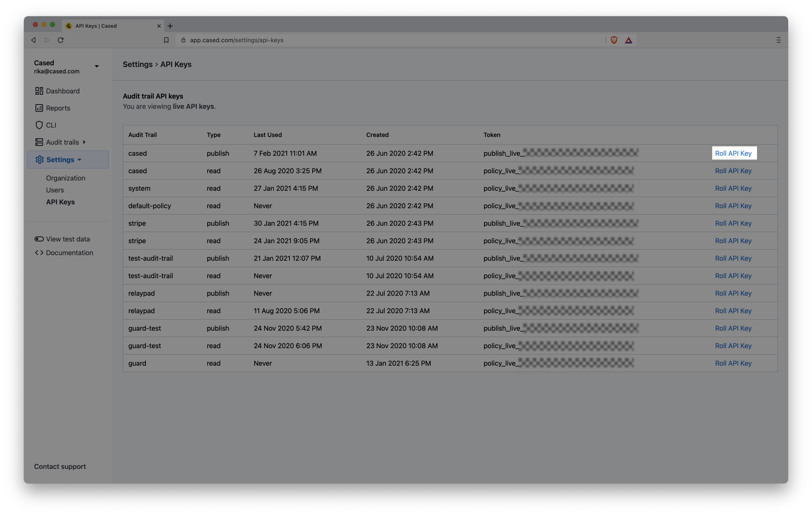Close the API Keys | Cased tab
Image resolution: width=812 pixels, height=515 pixels.
[159, 26]
